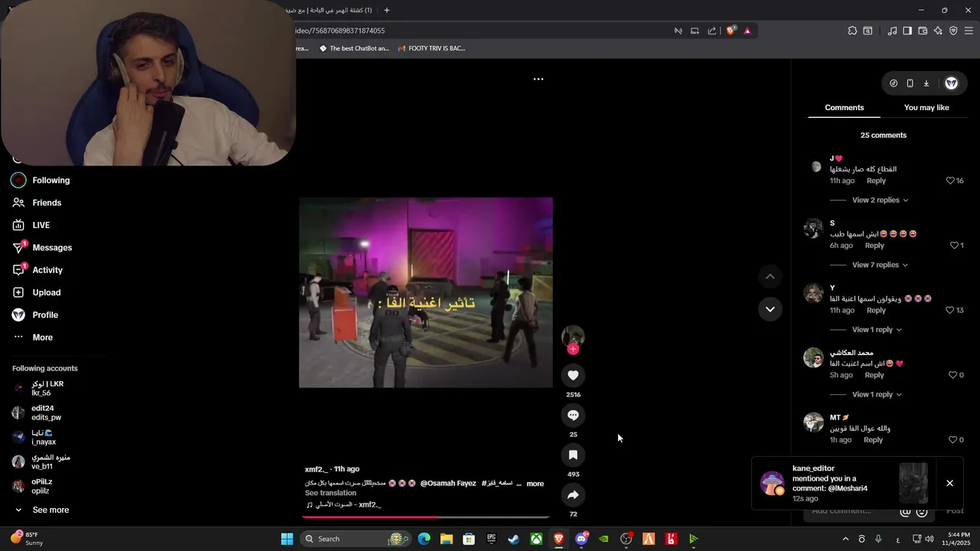Expand video caption with more
Image resolution: width=980 pixels, height=551 pixels.
tap(535, 484)
